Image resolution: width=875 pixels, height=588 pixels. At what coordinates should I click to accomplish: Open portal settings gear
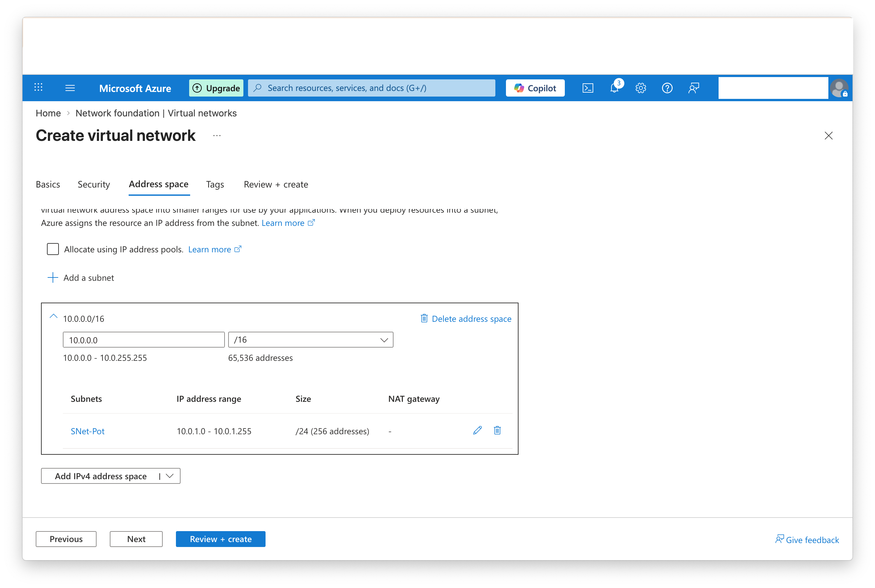[640, 88]
